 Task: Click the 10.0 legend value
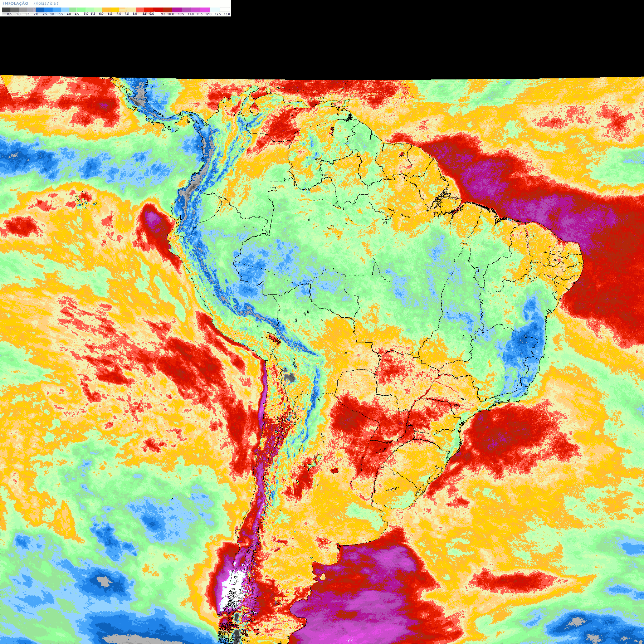tap(171, 14)
